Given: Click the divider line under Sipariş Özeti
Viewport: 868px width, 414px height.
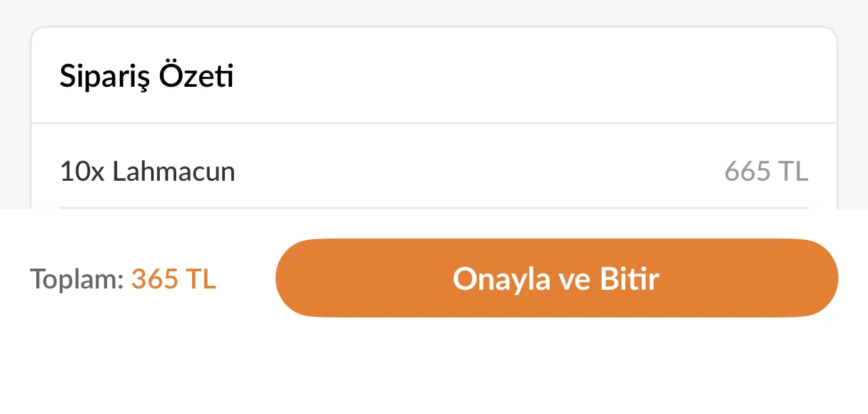Looking at the screenshot, I should (434, 123).
